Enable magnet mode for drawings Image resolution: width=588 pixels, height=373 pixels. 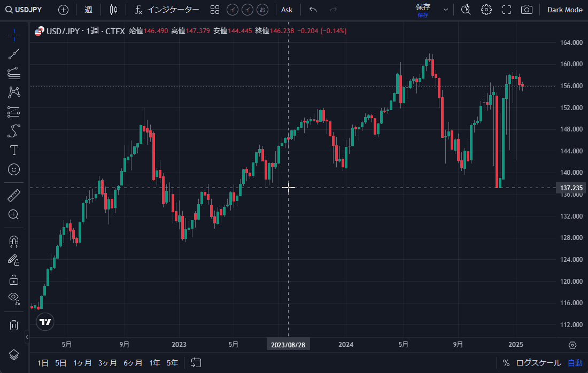click(x=13, y=242)
